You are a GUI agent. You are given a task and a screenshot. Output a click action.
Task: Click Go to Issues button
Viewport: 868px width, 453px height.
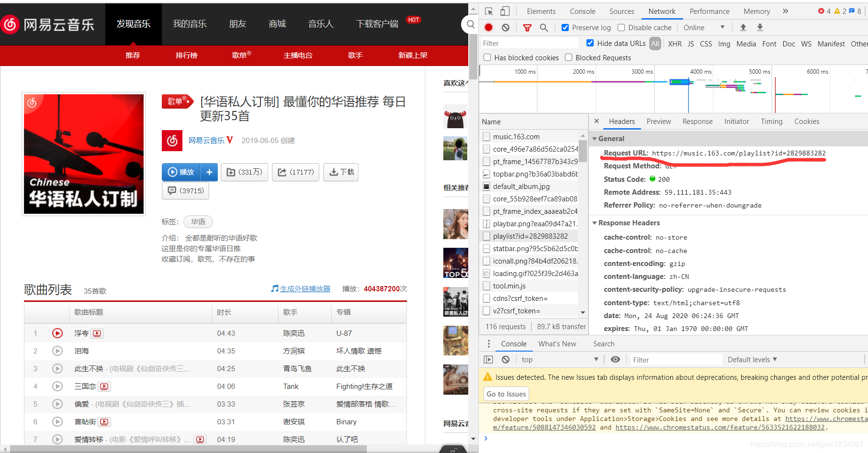pyautogui.click(x=506, y=394)
